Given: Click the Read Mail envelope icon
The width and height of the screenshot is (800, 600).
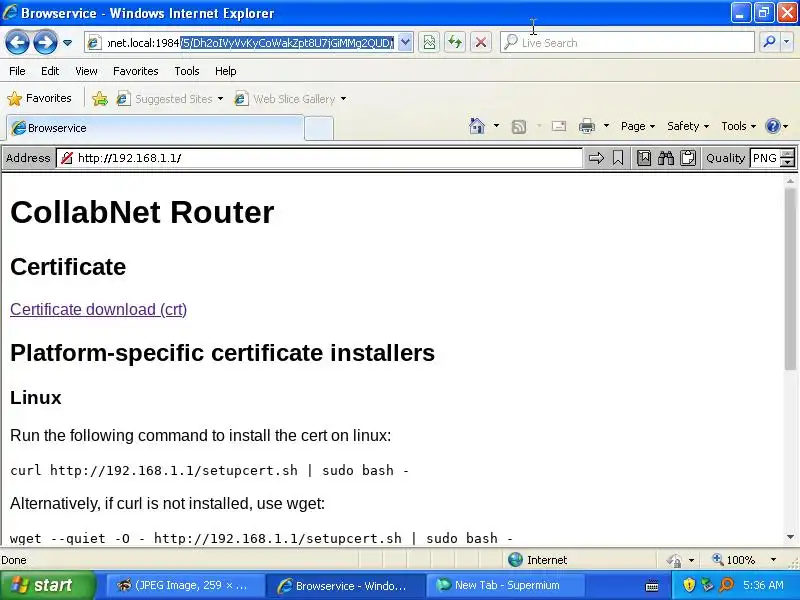Looking at the screenshot, I should pos(559,126).
